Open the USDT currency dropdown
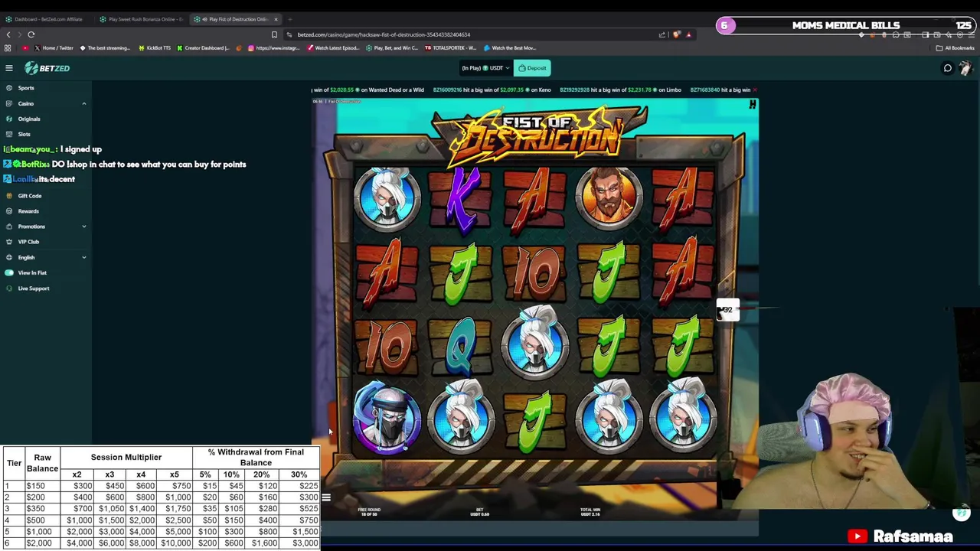This screenshot has height=551, width=980. (485, 68)
